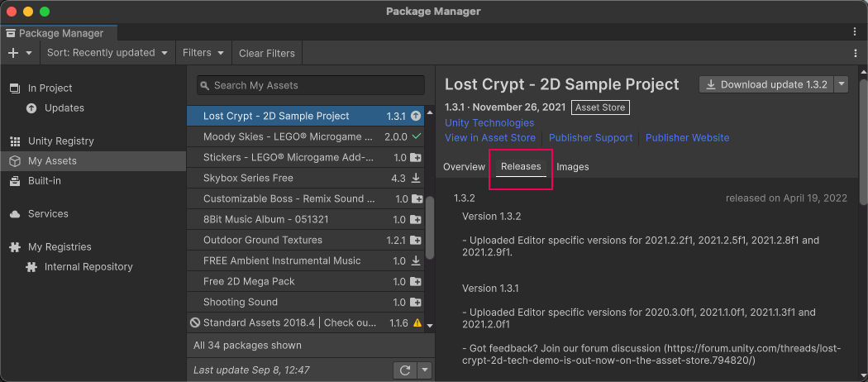Expand the Filters dropdown
Screen dimensions: 868x382
click(x=203, y=53)
